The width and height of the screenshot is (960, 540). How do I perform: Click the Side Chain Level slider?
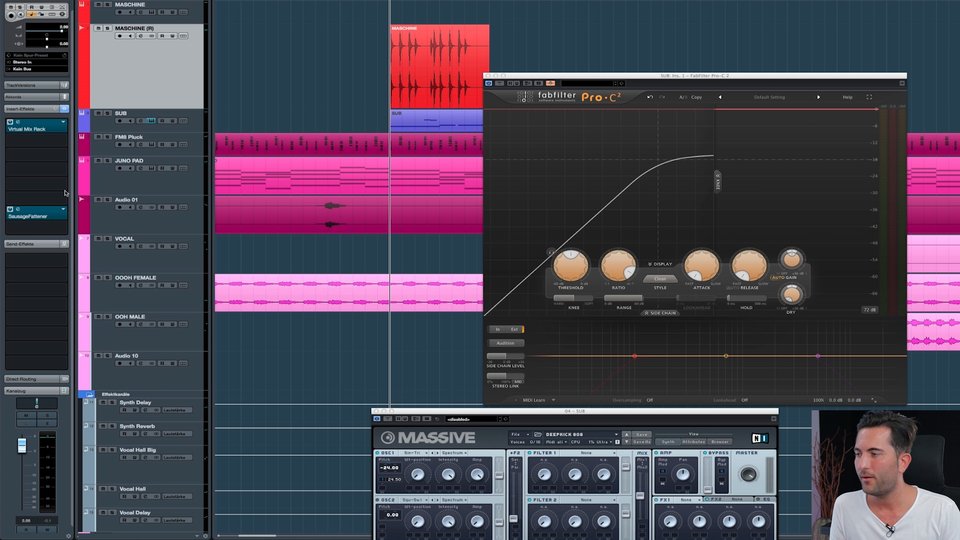pos(505,356)
